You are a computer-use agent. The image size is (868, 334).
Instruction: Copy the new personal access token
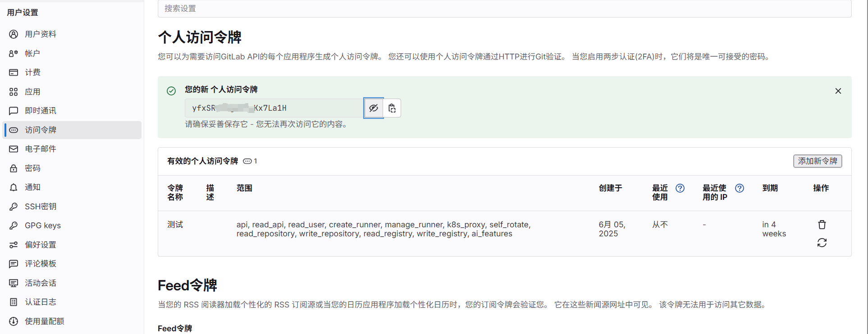click(392, 108)
